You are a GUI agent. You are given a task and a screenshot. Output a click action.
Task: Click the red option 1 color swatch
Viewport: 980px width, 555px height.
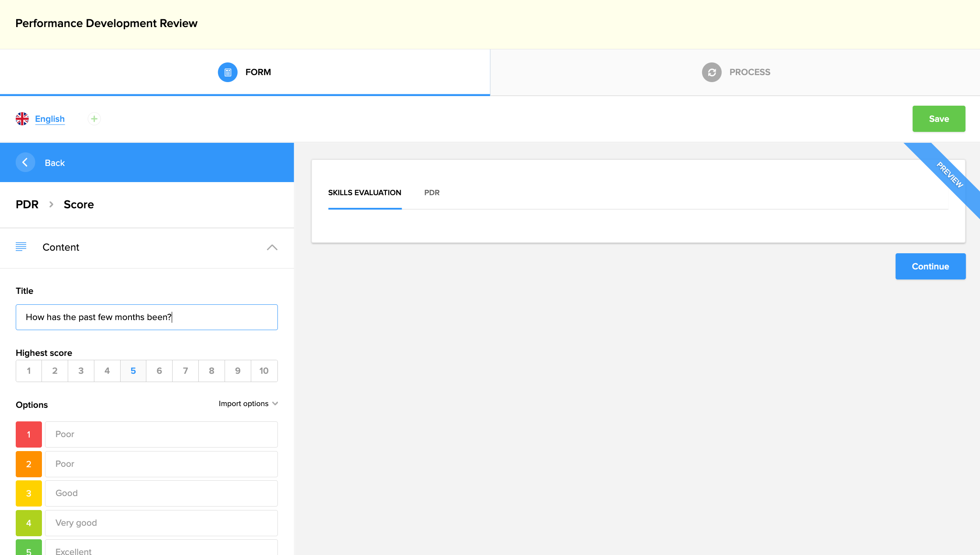[29, 434]
